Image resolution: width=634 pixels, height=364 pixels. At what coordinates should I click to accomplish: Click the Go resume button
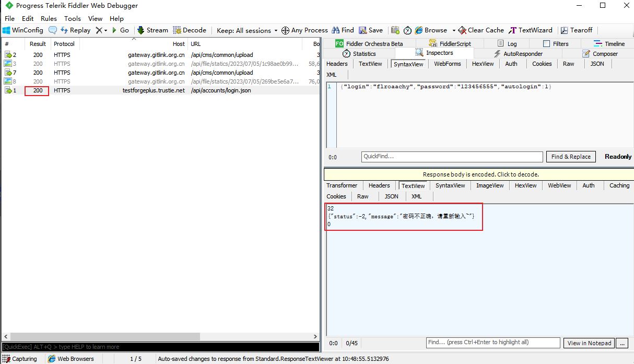pyautogui.click(x=120, y=30)
